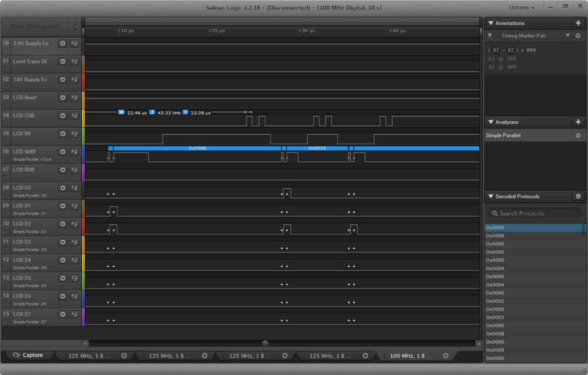Open gear on second 125 MHz tab
Viewport: 588px width, 375px height.
click(204, 356)
